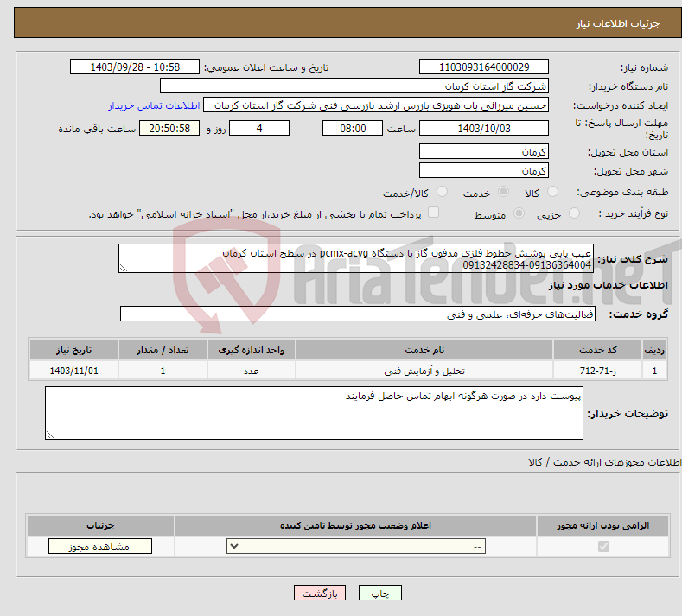The width and height of the screenshot is (682, 616).
Task: Click the buyer notes text area
Action: coord(314,413)
